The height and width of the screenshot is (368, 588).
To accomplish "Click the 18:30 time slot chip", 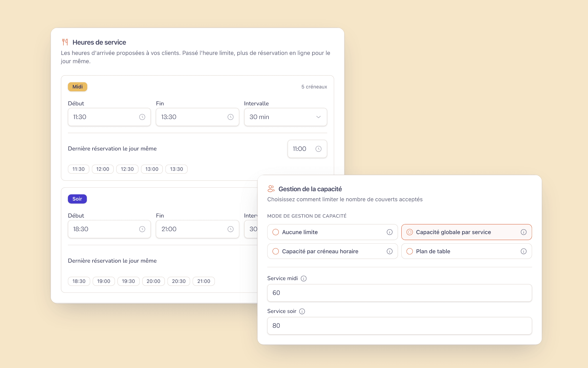I will click(x=79, y=281).
